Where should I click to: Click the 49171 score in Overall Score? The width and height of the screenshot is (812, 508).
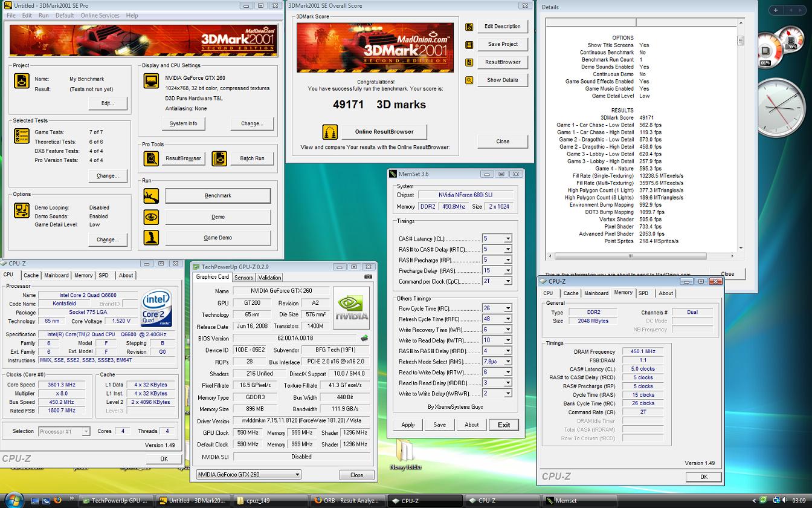click(349, 105)
